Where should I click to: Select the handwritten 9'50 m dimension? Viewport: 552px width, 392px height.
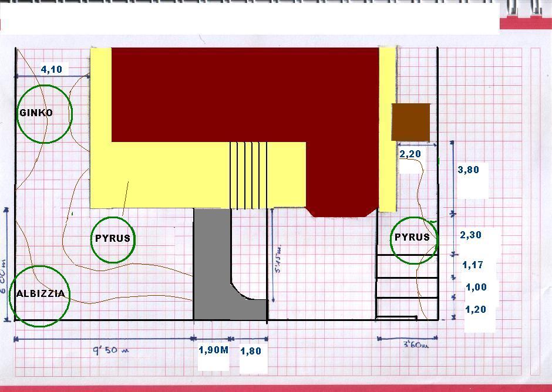click(x=110, y=350)
